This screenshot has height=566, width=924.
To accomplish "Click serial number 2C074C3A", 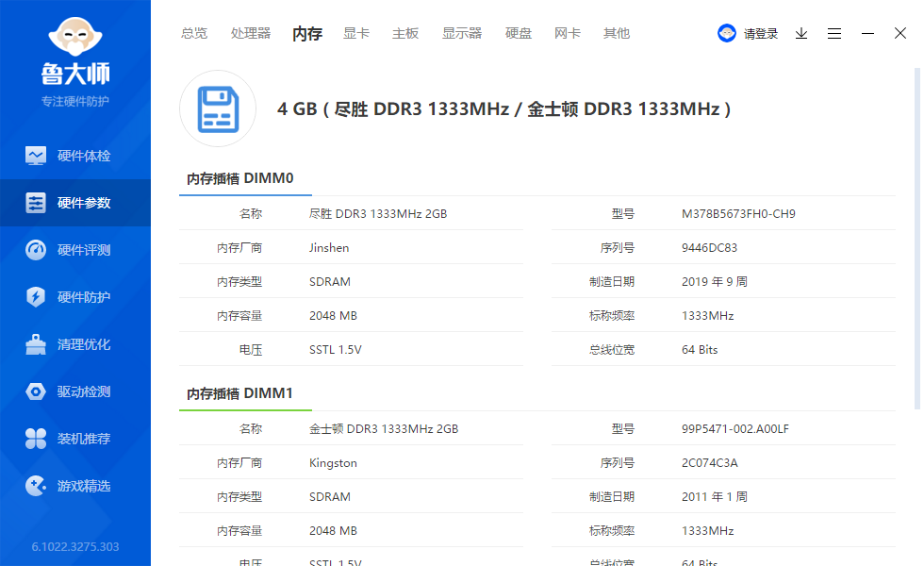I will (709, 463).
